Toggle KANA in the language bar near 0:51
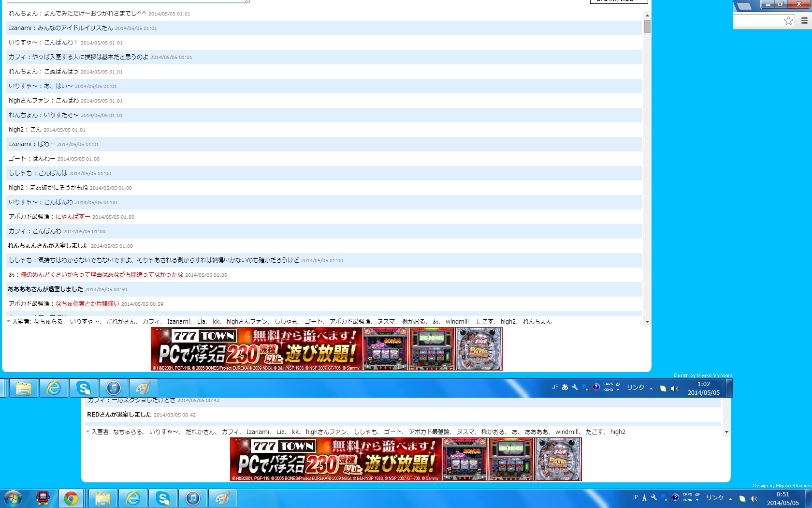This screenshot has width=812, height=508. click(x=687, y=500)
